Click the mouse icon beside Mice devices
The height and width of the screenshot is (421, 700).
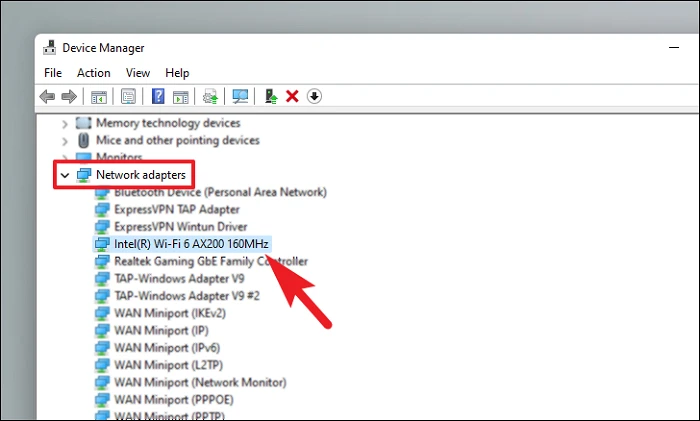click(x=83, y=141)
